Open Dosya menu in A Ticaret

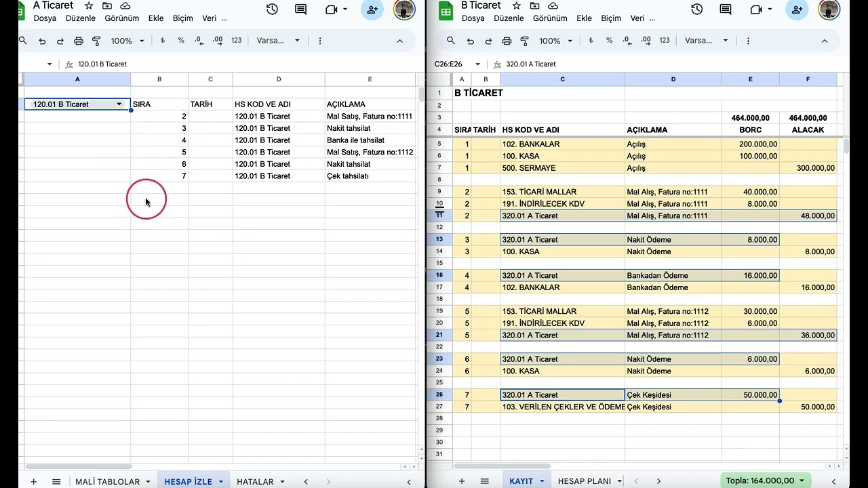(x=45, y=18)
